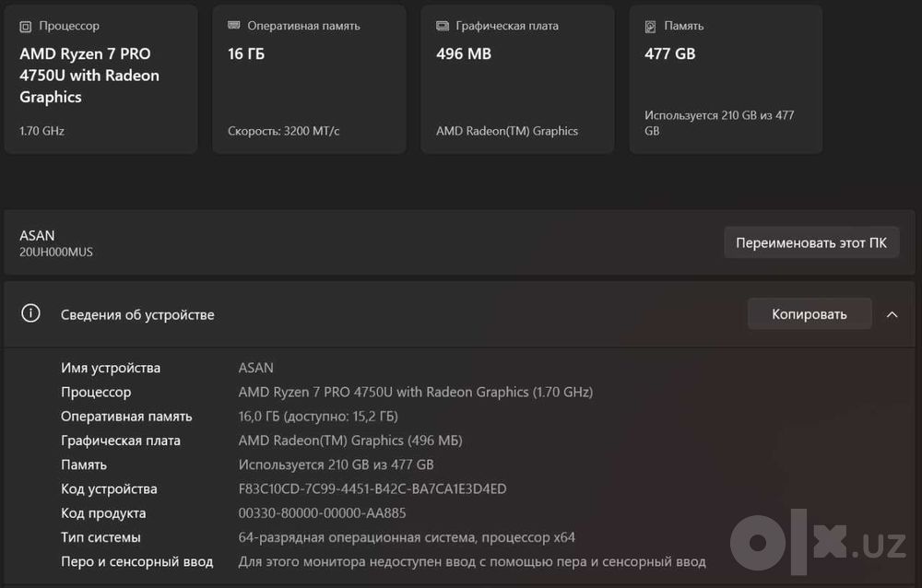Click the RAM module icon
Image resolution: width=922 pixels, height=588 pixels.
click(233, 25)
